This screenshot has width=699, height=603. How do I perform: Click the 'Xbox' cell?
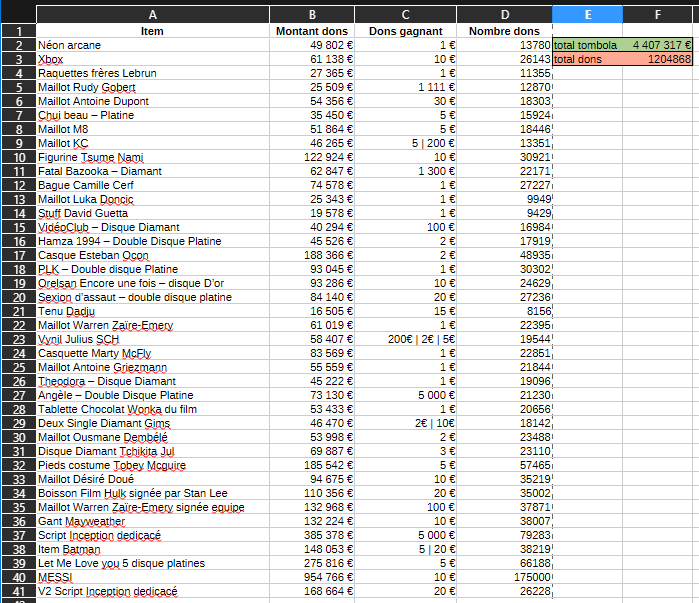click(152, 59)
